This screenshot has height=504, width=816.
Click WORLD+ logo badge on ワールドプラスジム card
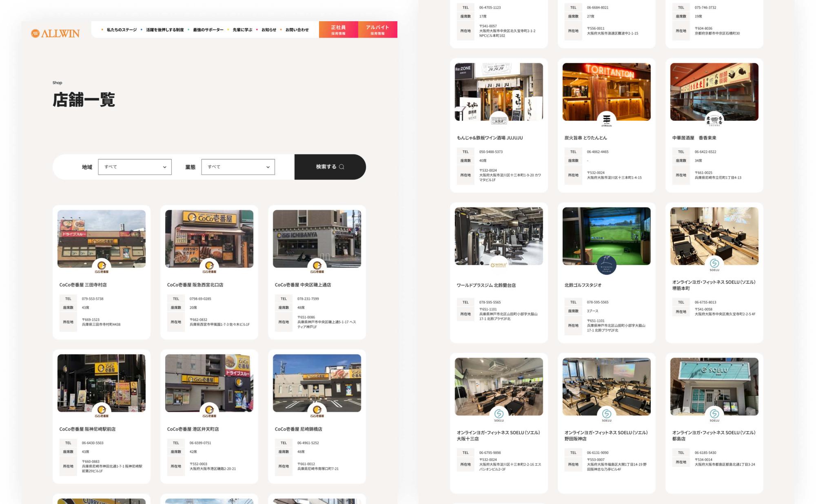499,264
